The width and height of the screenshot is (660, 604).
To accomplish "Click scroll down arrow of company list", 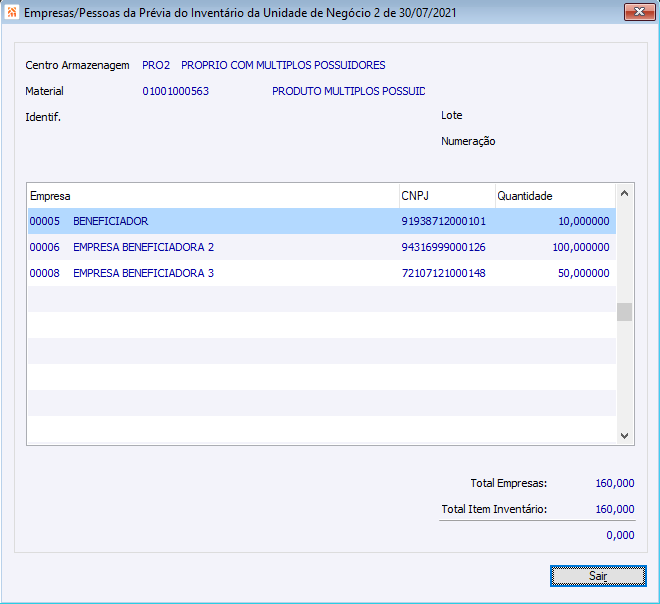I will 625,436.
